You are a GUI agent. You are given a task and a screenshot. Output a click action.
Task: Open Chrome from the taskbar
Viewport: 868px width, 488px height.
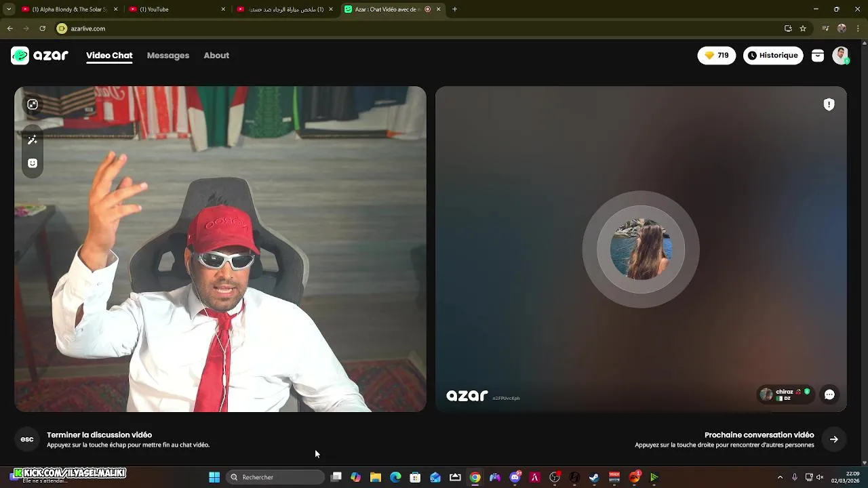(x=475, y=477)
